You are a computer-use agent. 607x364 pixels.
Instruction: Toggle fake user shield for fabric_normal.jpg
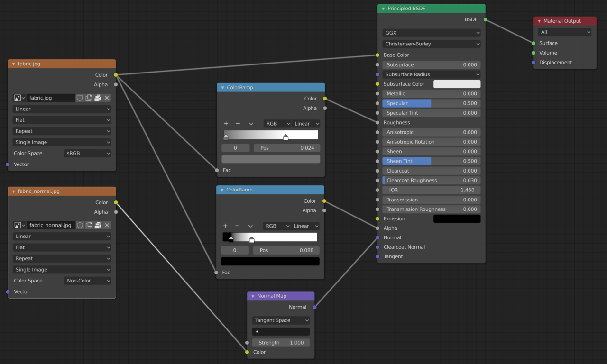click(80, 225)
